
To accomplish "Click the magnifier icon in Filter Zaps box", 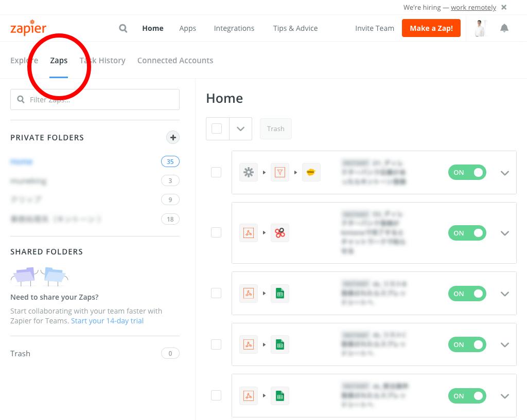I will [21, 99].
